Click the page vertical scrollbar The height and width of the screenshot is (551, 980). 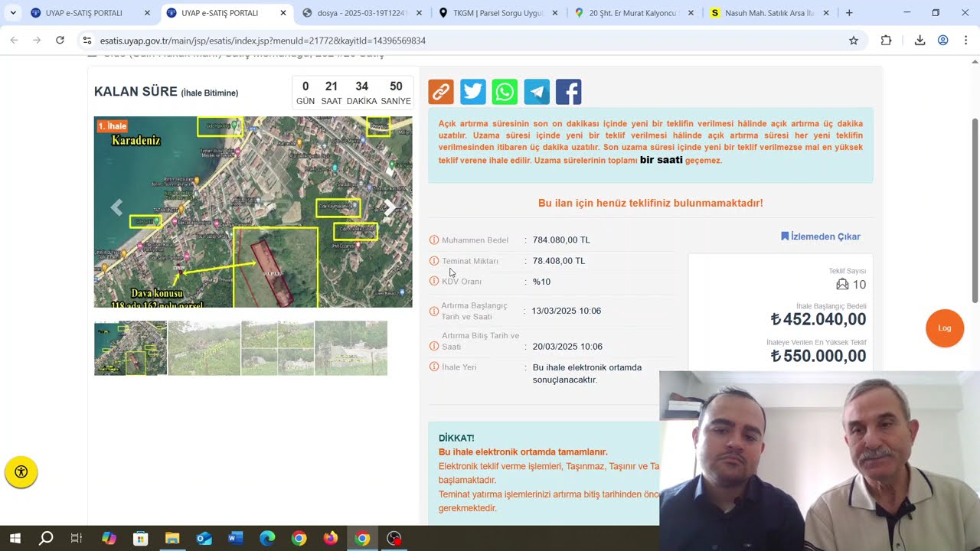(975, 210)
